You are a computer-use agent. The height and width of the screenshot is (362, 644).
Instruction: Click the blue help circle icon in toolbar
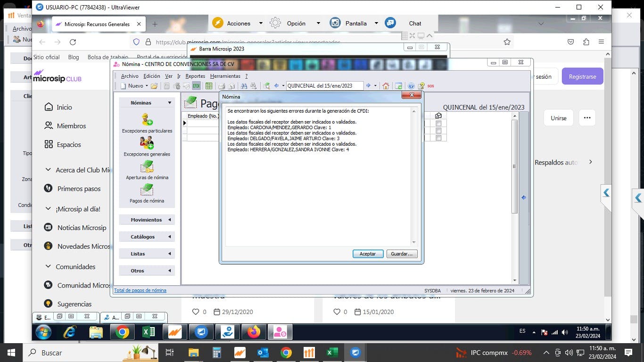click(x=411, y=86)
